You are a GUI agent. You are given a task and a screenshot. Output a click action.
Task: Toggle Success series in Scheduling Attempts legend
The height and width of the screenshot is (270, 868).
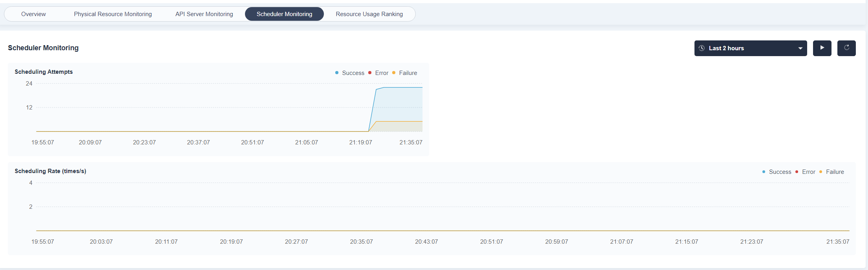(x=353, y=73)
